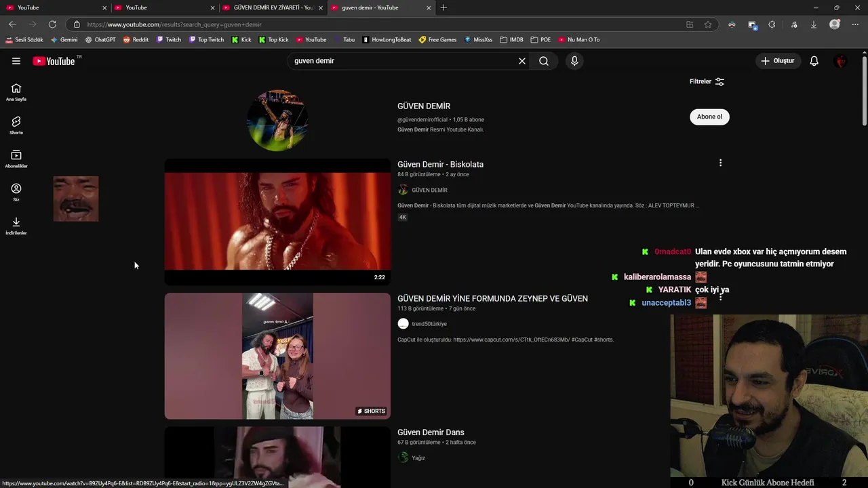Open the Siz profile section

16,192
